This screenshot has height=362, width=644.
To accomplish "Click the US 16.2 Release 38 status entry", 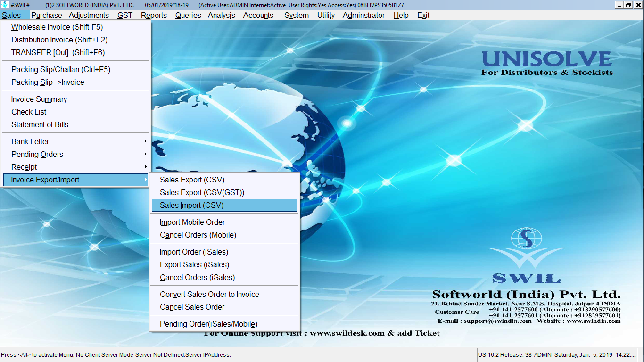I will pyautogui.click(x=504, y=355).
